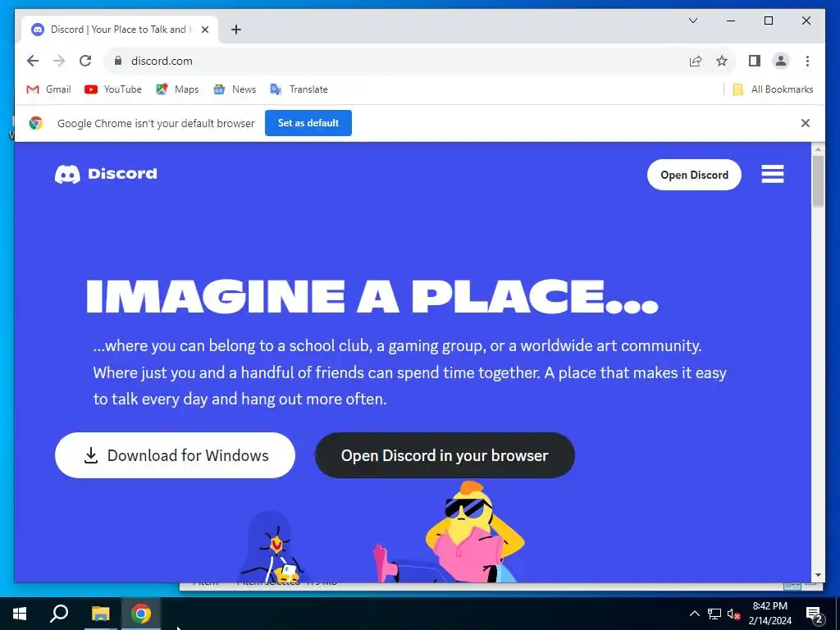Expand the All Bookmarks folder
The height and width of the screenshot is (630, 840).
click(x=773, y=89)
